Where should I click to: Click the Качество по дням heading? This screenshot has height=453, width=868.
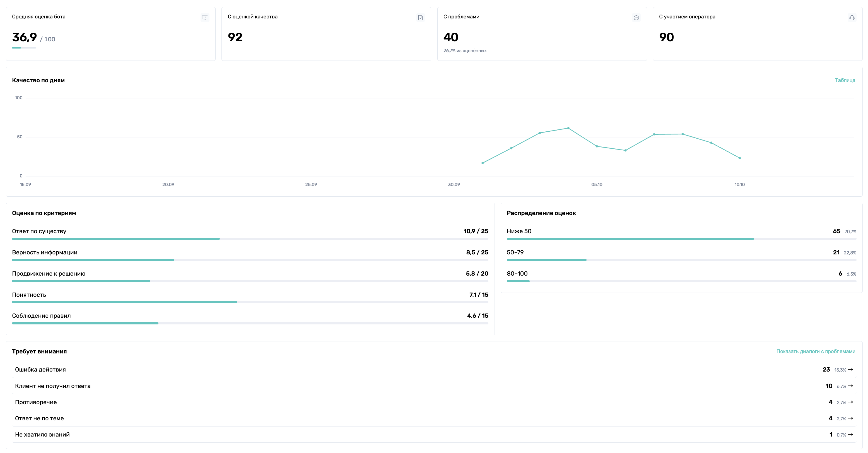coord(38,80)
